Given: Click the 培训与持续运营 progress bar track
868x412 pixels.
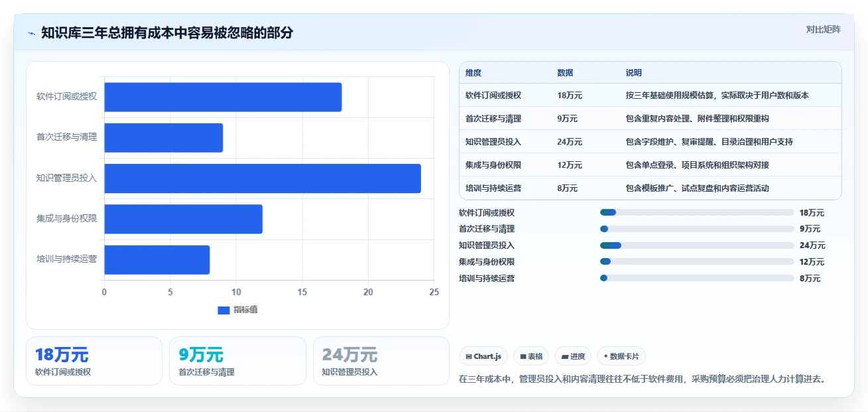Looking at the screenshot, I should coord(697,278).
